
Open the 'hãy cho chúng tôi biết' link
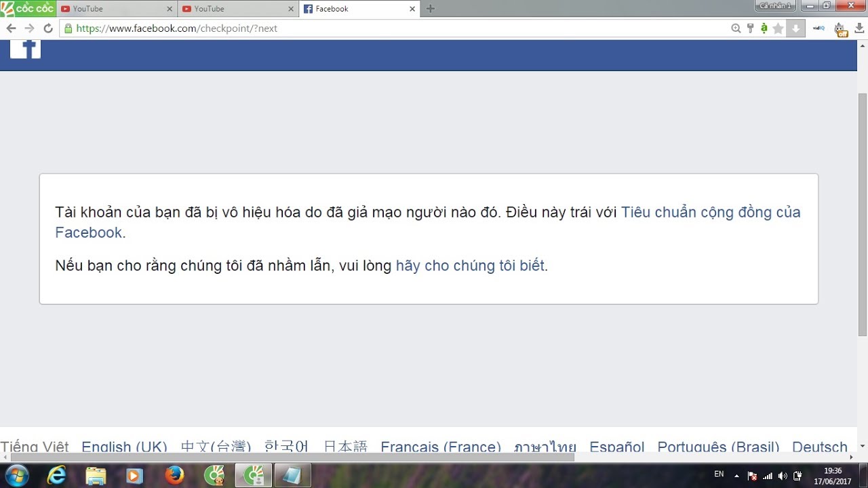[x=470, y=266]
